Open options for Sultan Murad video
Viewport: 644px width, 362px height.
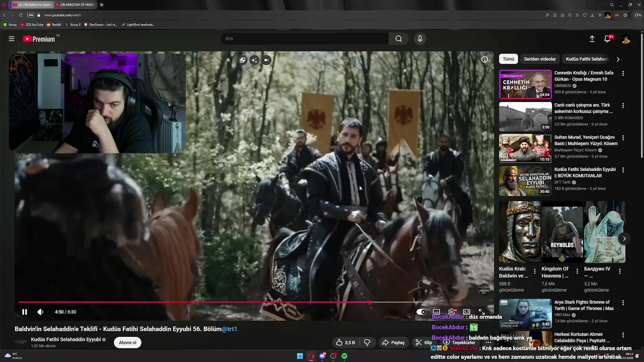(623, 138)
